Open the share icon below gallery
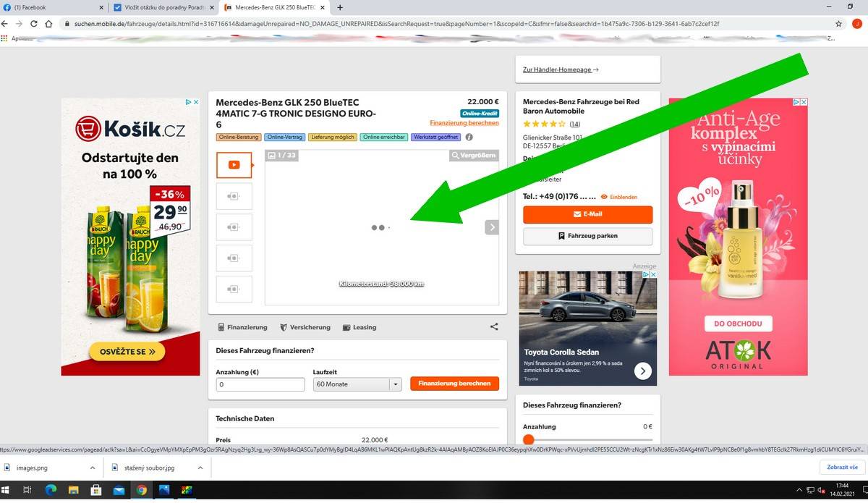 (x=494, y=327)
